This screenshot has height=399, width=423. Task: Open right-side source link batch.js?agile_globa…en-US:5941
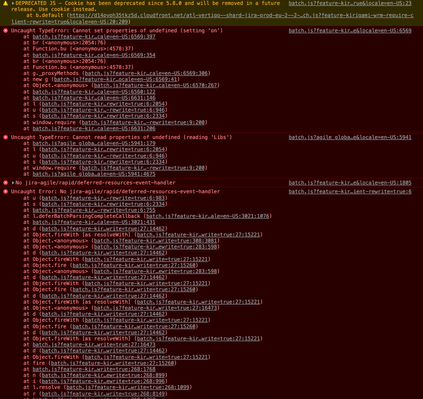tap(350, 137)
